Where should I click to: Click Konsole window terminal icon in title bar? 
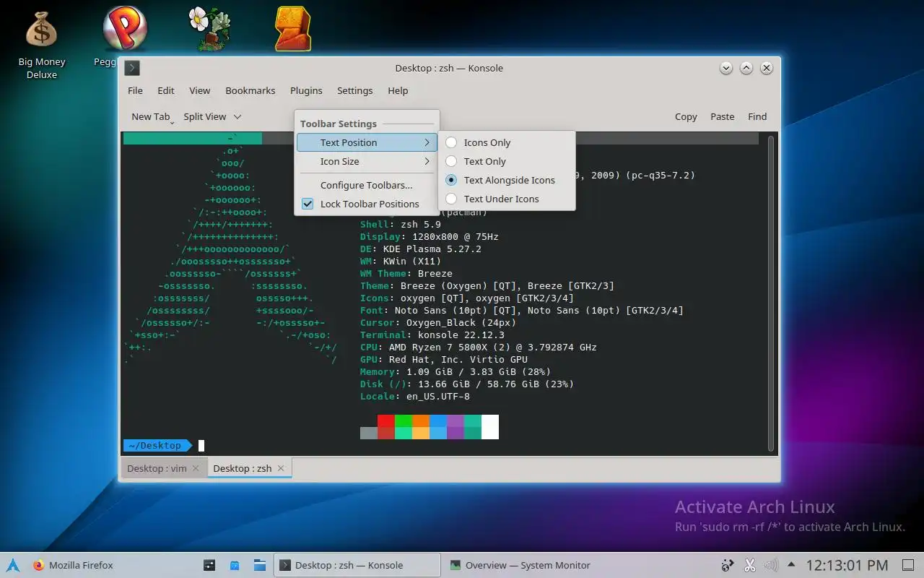point(132,68)
